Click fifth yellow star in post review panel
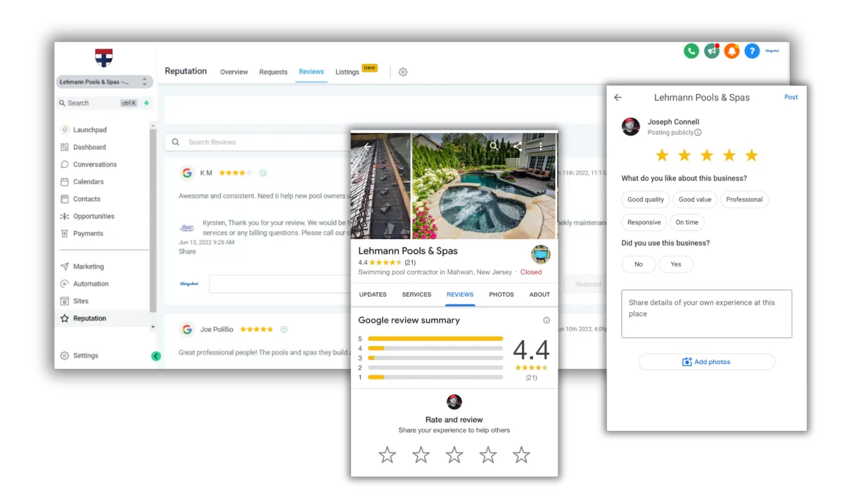This screenshot has height=504, width=844. pos(752,155)
